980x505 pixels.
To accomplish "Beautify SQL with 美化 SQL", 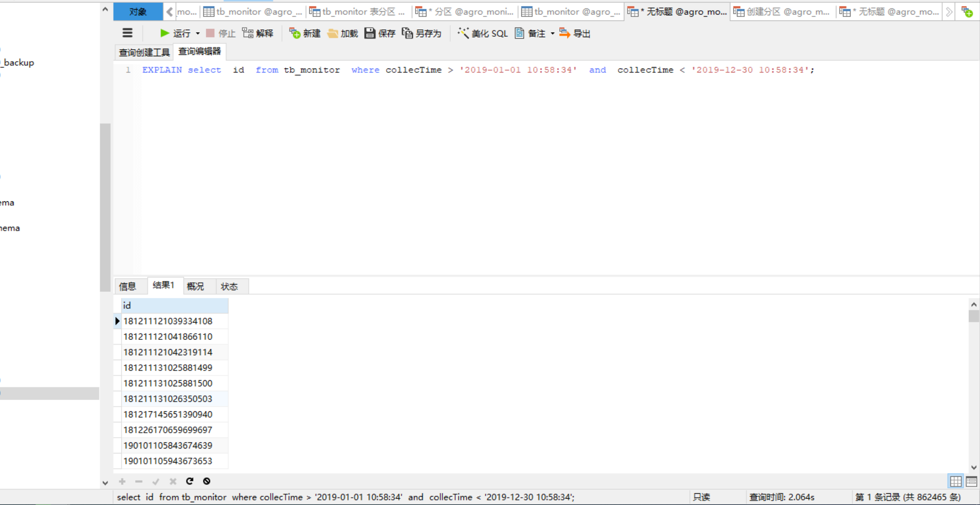I will click(483, 33).
